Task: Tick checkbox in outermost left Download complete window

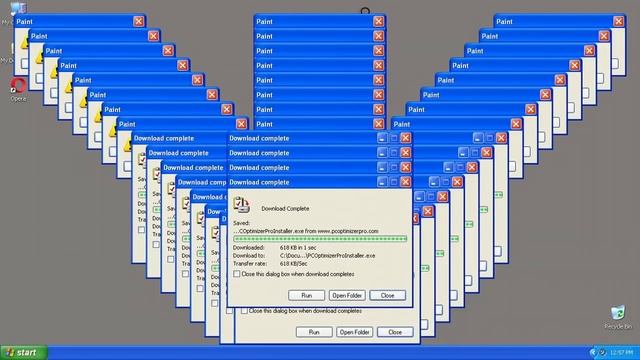Action: [x=141, y=230]
